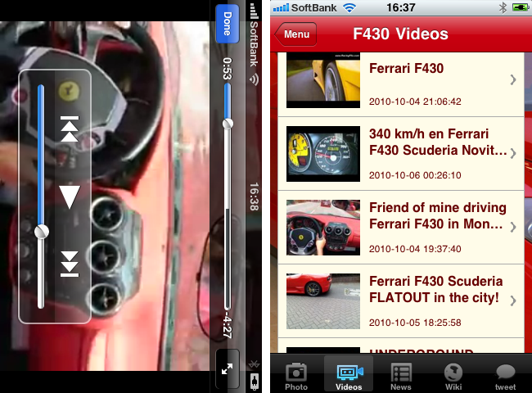Click the date 2010-10-04 19:37:40
This screenshot has width=532, height=393.
click(x=415, y=249)
